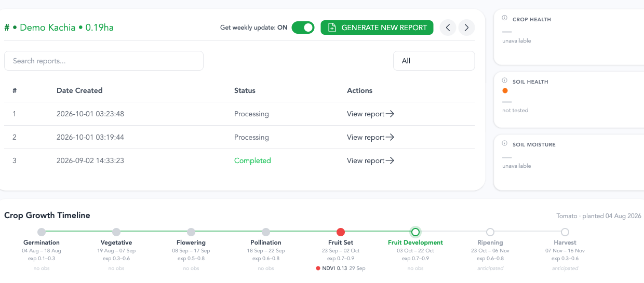The height and width of the screenshot is (283, 644).
Task: Sort by Date Created column header
Action: click(79, 90)
